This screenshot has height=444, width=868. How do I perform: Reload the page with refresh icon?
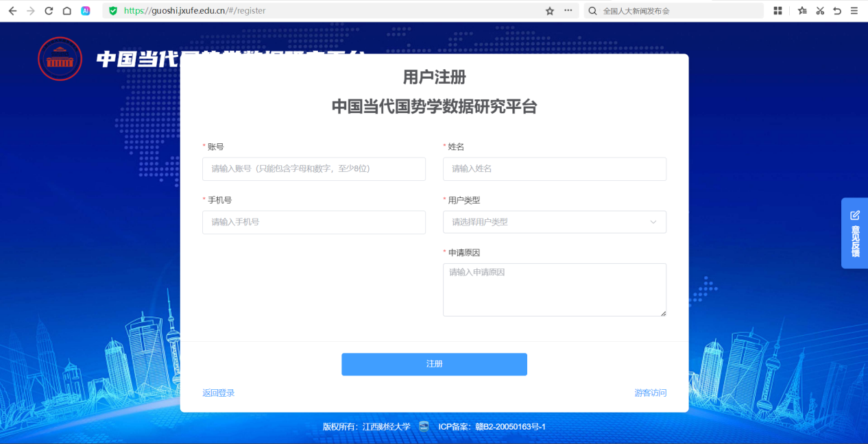49,11
